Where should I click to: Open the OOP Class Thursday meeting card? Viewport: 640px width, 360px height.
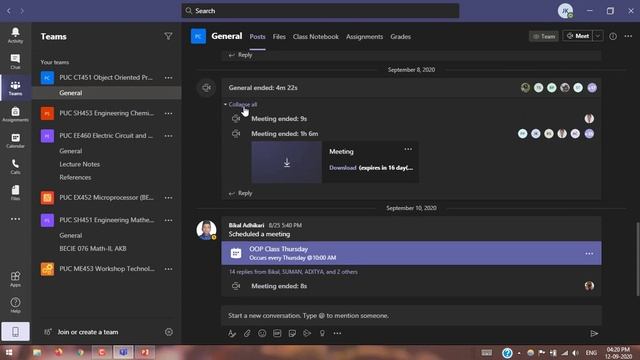411,253
